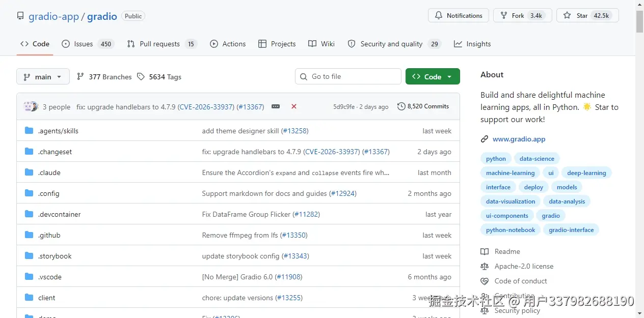View 377 Branches
The image size is (644, 318).
(104, 77)
